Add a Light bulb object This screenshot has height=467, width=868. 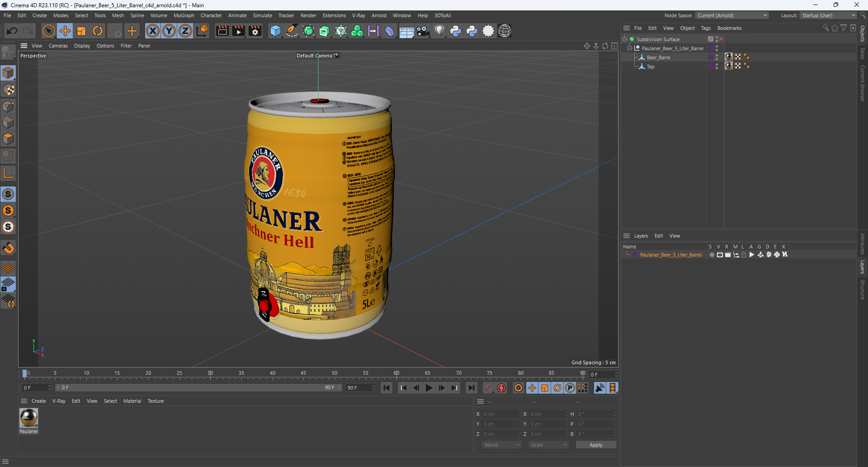click(439, 31)
